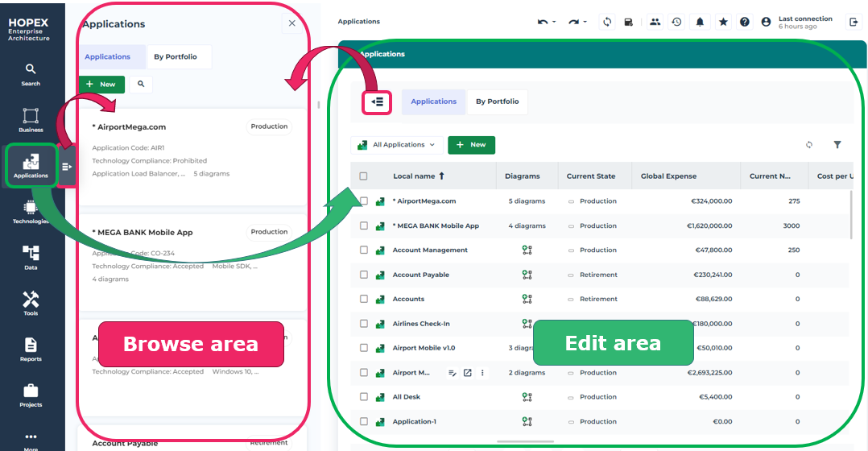Open favorites with the star icon
Viewport: 868px width, 451px height.
723,22
